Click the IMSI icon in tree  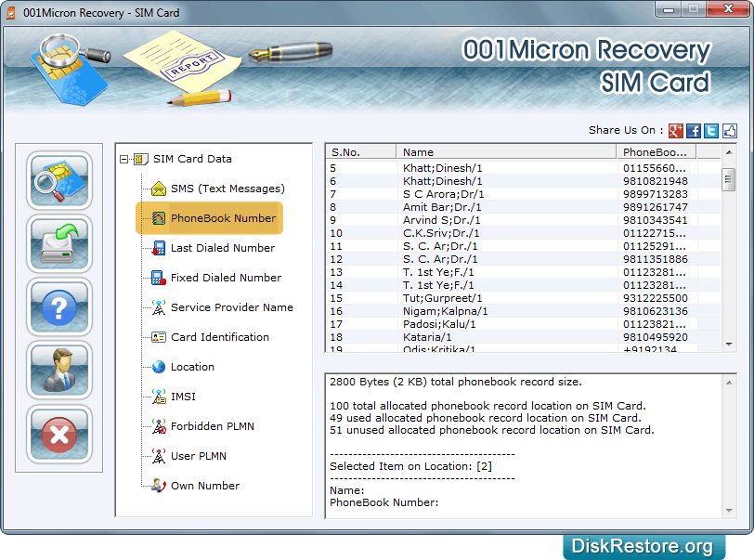point(159,397)
